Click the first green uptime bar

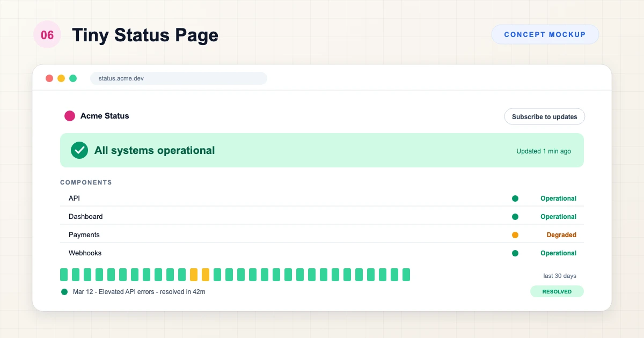tap(64, 275)
